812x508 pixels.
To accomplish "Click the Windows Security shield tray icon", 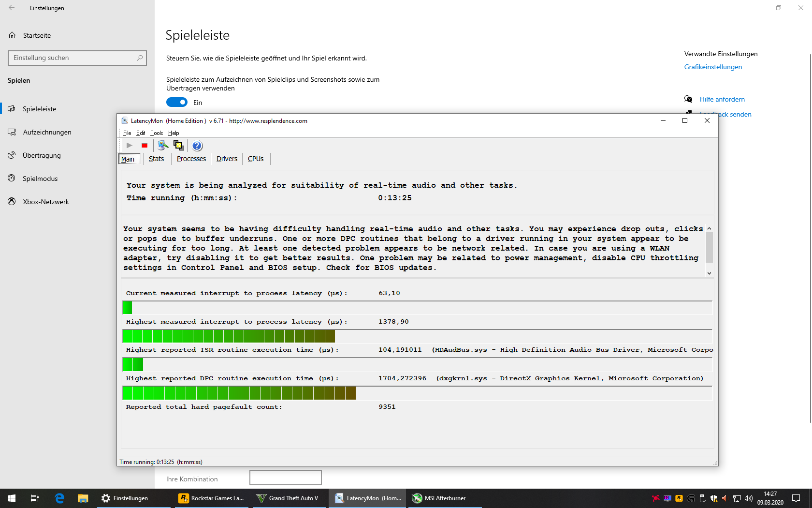I will pyautogui.click(x=714, y=498).
